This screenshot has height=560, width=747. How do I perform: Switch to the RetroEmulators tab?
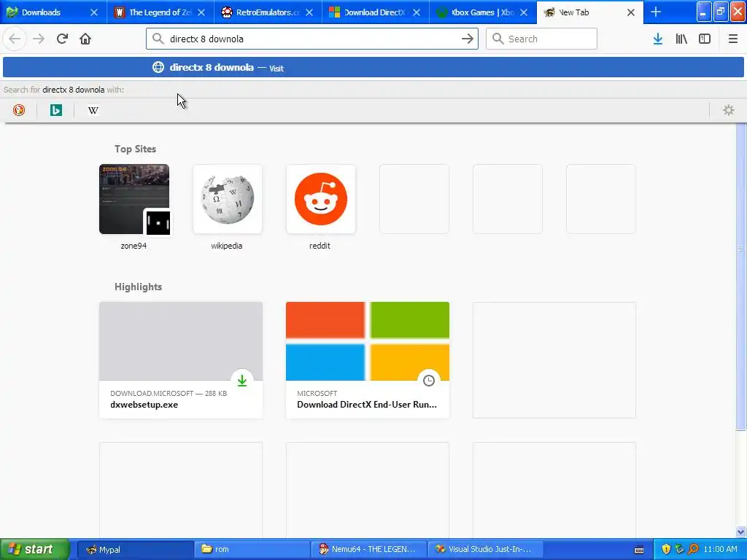267,12
